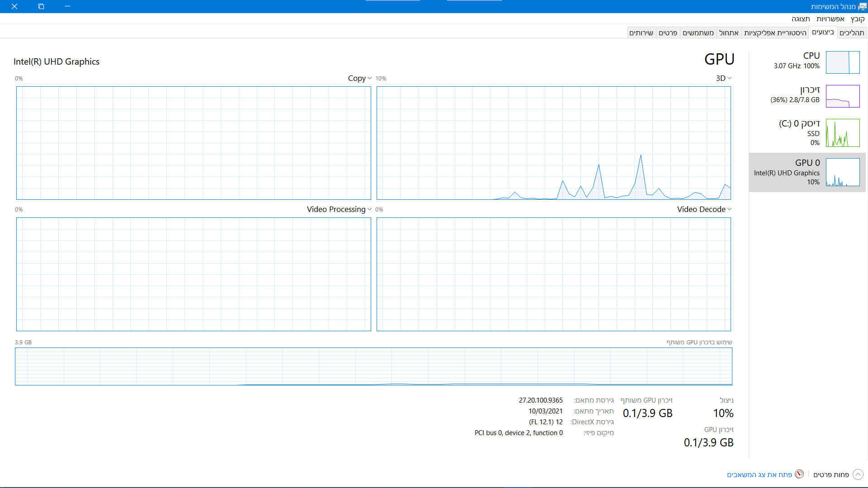Image resolution: width=868 pixels, height=488 pixels.
Task: Click the driver date 10/03/2021
Action: click(x=546, y=411)
